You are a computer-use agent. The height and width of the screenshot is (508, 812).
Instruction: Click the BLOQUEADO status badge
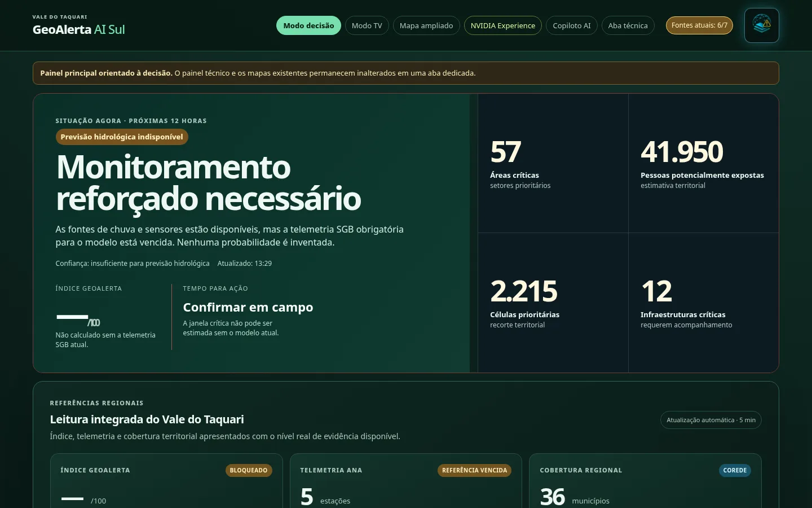[249, 470]
